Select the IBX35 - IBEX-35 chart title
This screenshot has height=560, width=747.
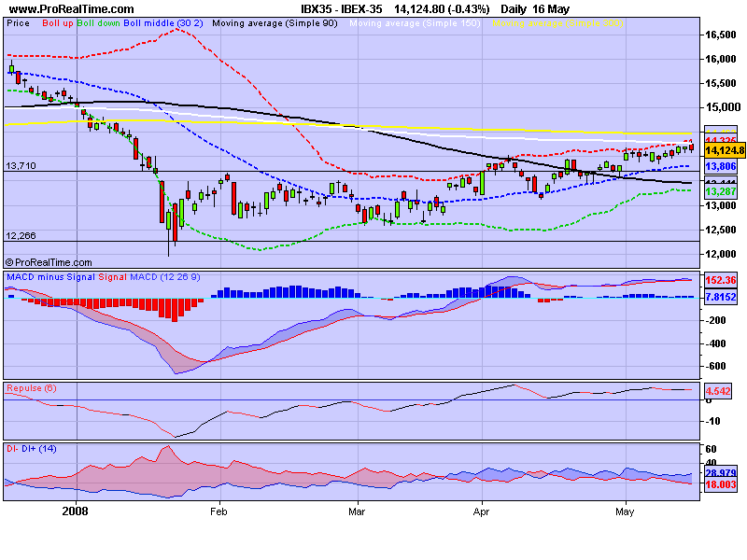tap(341, 9)
